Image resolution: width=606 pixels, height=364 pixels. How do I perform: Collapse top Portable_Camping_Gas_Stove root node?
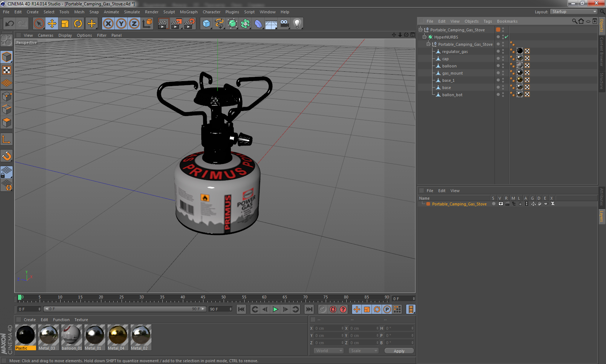click(421, 30)
